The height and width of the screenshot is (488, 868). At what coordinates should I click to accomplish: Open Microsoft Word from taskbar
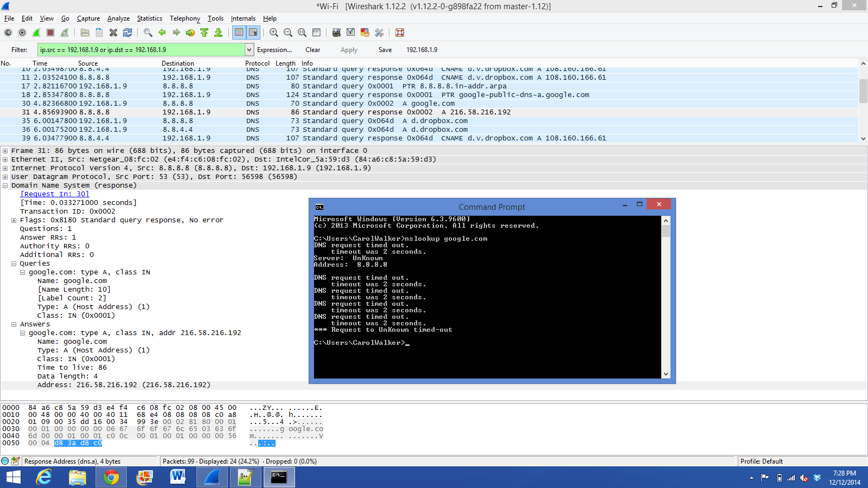pyautogui.click(x=177, y=477)
